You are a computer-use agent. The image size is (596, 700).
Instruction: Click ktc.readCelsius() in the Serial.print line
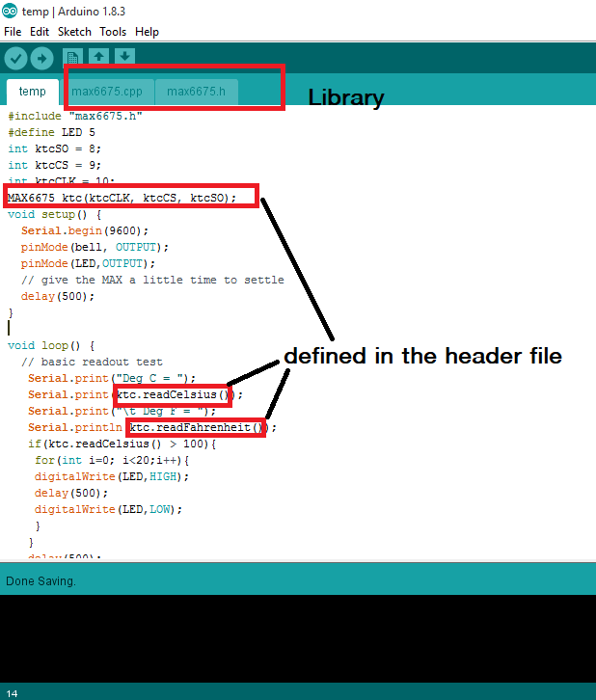pyautogui.click(x=173, y=394)
